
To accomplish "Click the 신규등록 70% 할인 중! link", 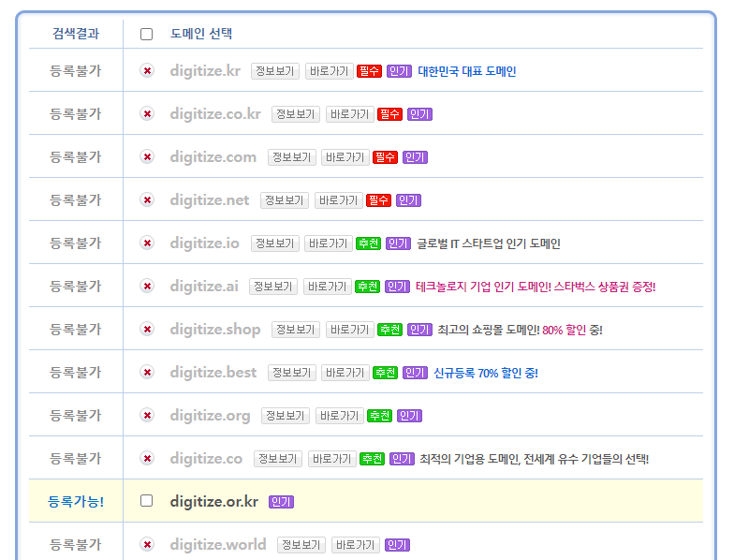I will click(486, 373).
